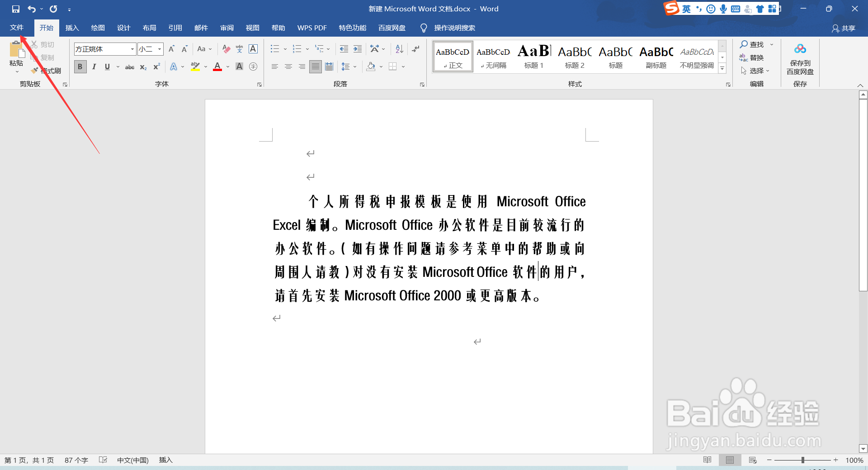Open the font size dropdown

pos(160,49)
